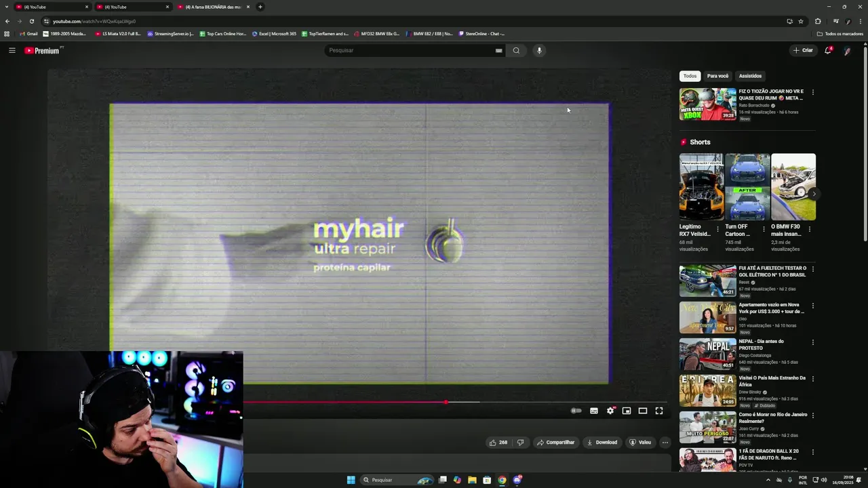Click taskbar Pesquisar search box

[397, 480]
